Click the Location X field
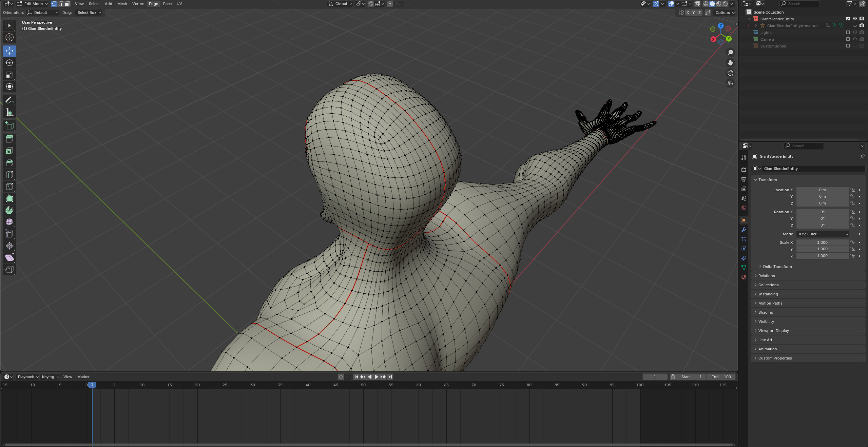 pyautogui.click(x=823, y=190)
